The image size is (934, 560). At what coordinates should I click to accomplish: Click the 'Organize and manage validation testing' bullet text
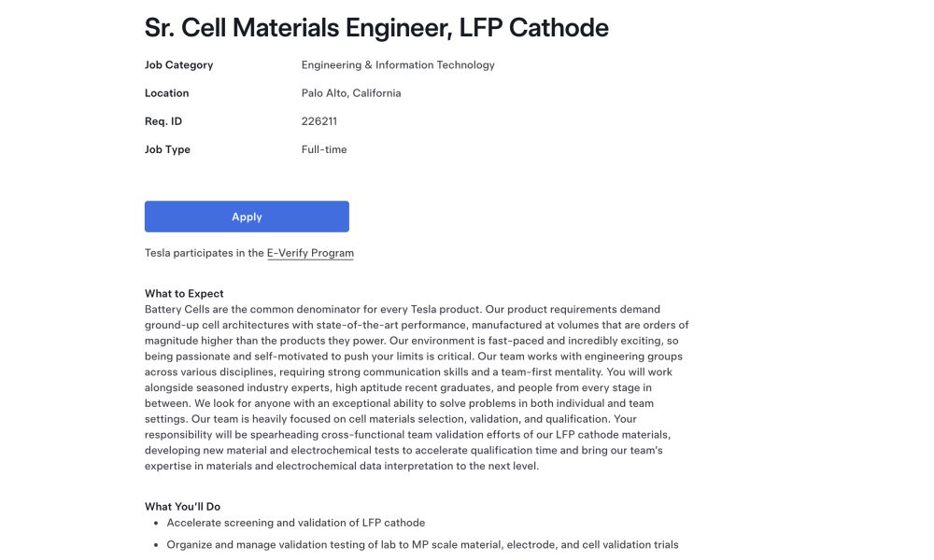click(x=422, y=544)
